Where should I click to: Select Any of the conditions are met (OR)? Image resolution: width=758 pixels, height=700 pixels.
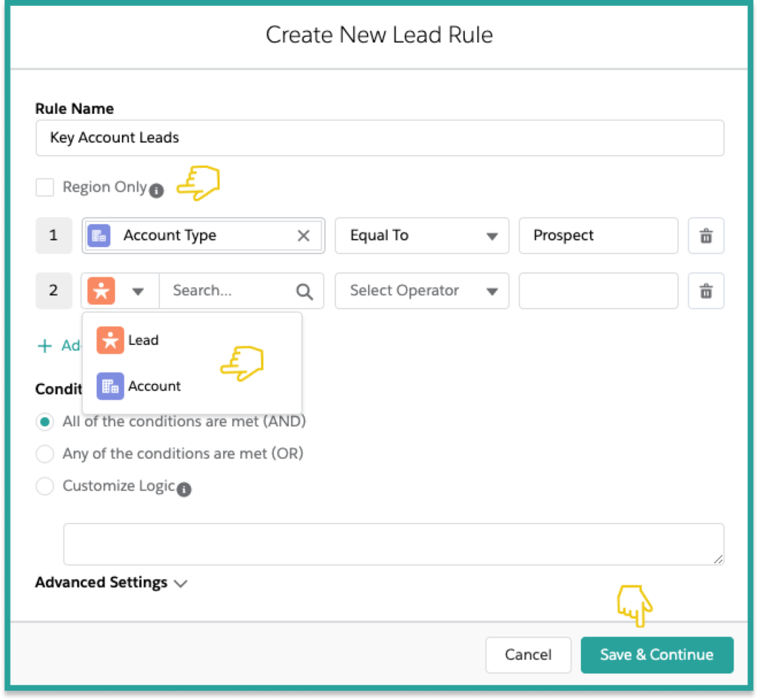(x=45, y=454)
